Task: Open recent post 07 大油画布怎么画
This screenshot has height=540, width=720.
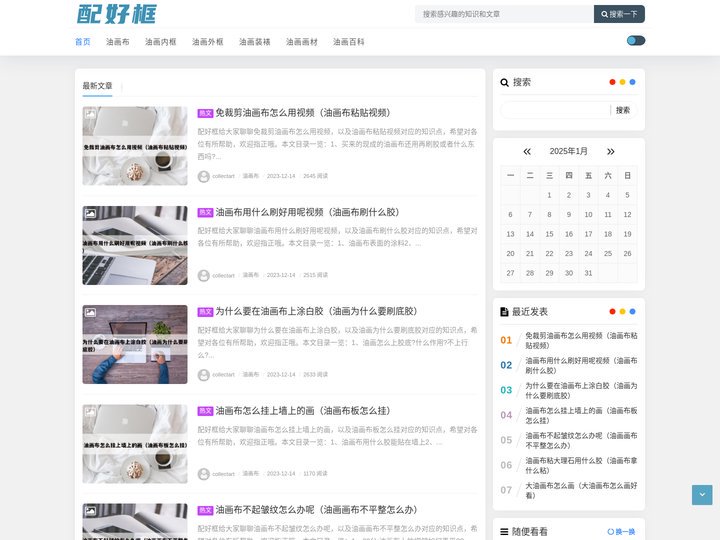Action: (x=581, y=490)
